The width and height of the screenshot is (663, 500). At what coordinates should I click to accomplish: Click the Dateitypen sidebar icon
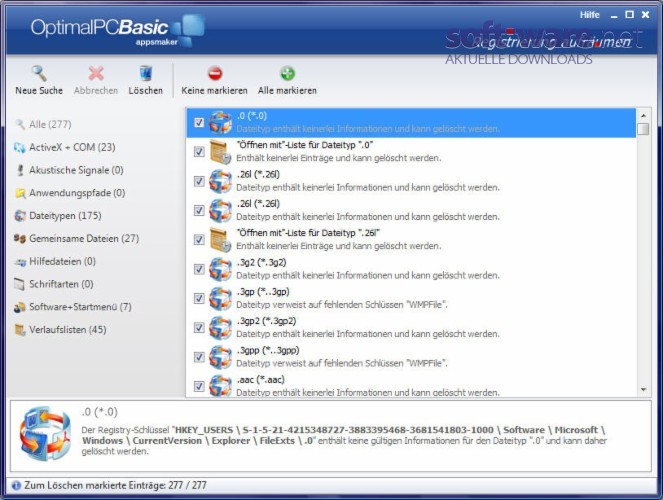[19, 216]
